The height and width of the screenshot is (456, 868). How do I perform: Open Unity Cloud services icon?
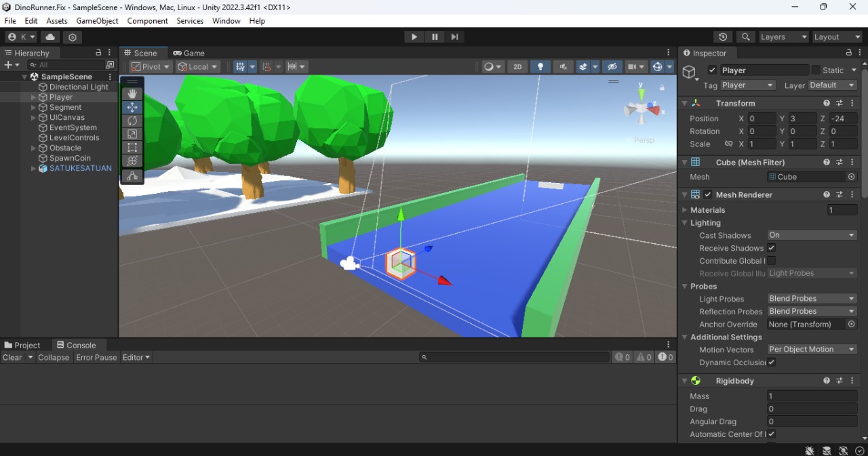(50, 37)
